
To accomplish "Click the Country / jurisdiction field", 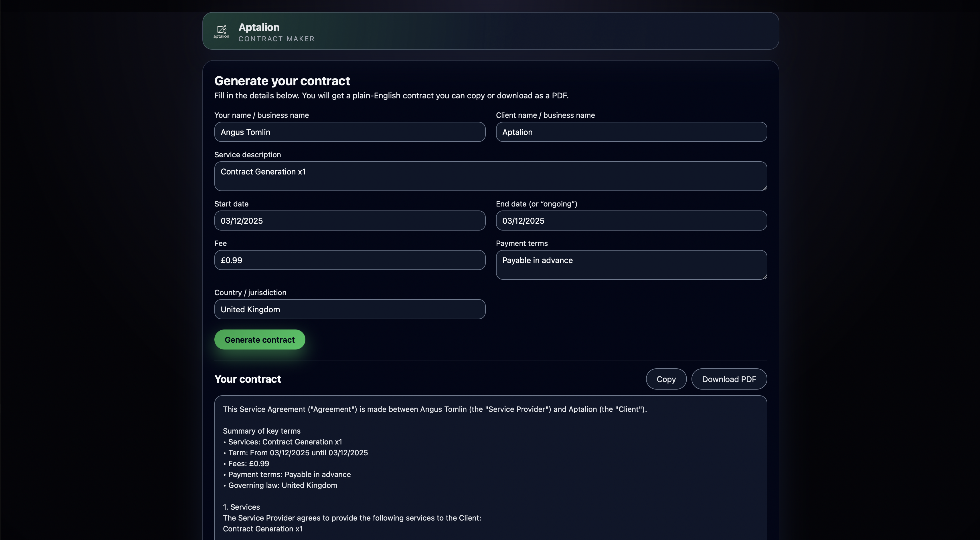I will coord(349,309).
